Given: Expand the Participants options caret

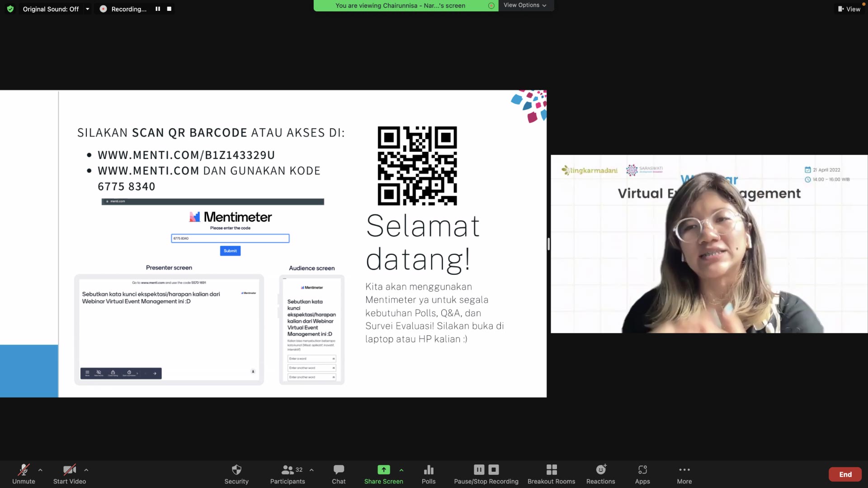Looking at the screenshot, I should click(311, 470).
